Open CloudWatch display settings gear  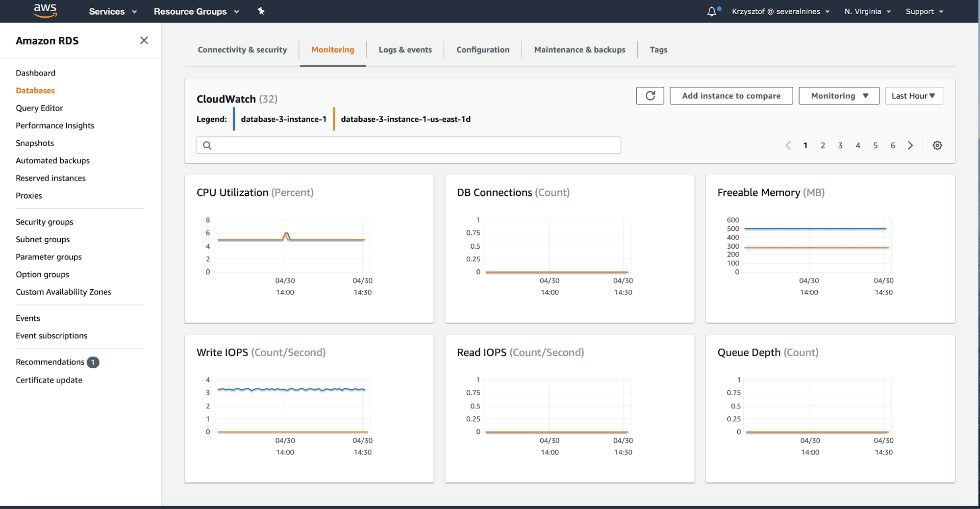tap(937, 145)
